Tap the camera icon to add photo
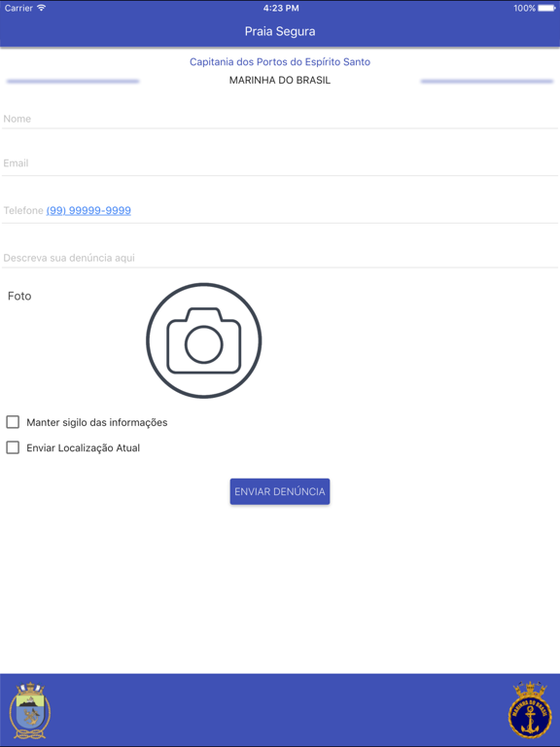This screenshot has height=747, width=560. pyautogui.click(x=204, y=340)
